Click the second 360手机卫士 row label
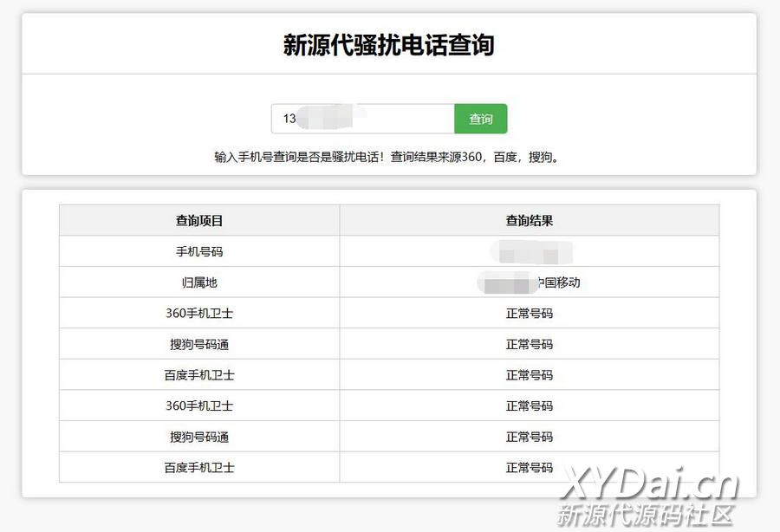 [199, 405]
